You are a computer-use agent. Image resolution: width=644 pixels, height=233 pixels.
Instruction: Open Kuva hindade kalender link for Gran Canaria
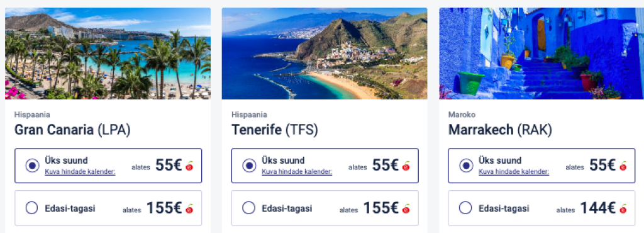[80, 172]
